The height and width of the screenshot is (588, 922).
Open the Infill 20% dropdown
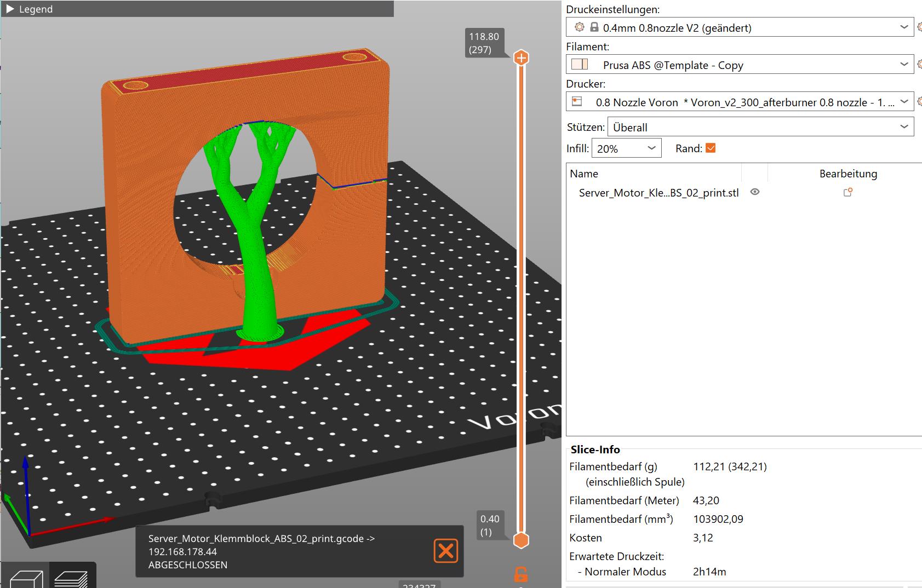tap(651, 148)
